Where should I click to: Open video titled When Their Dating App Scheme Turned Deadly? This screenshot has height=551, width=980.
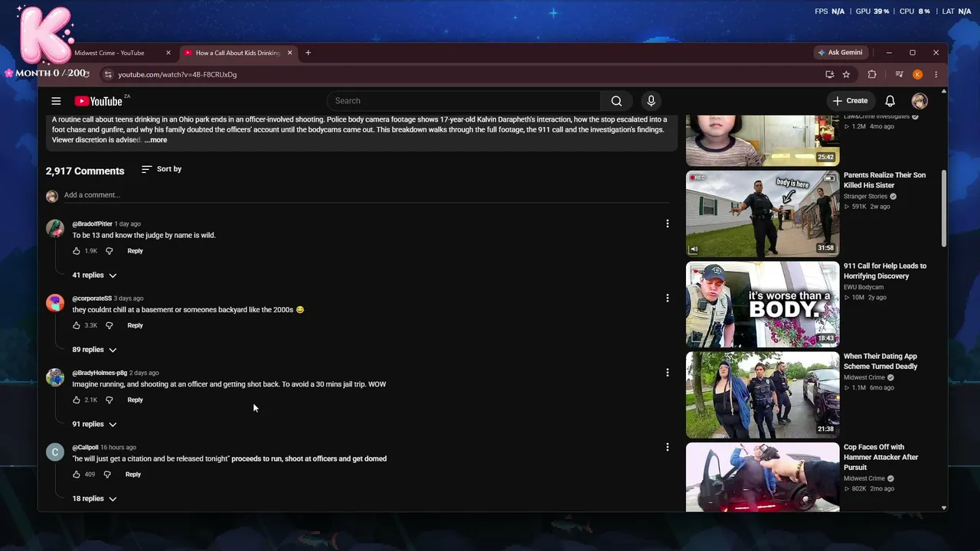point(880,361)
